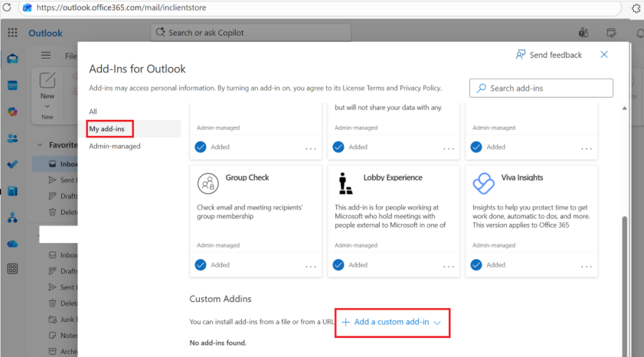
Task: Expand the New mail dropdown arrow
Action: click(47, 106)
